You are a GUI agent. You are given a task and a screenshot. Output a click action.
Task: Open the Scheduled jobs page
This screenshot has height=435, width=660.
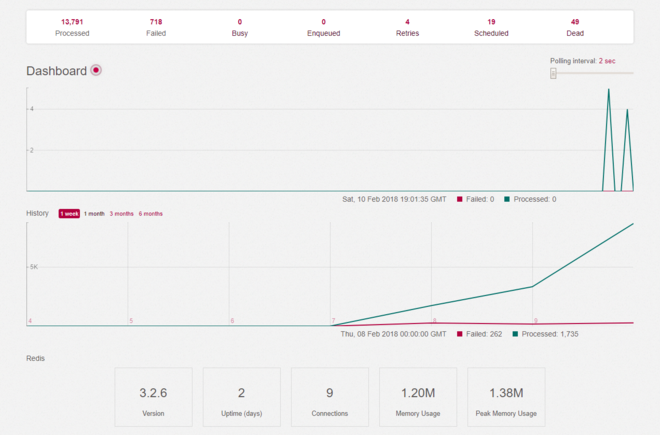(491, 27)
